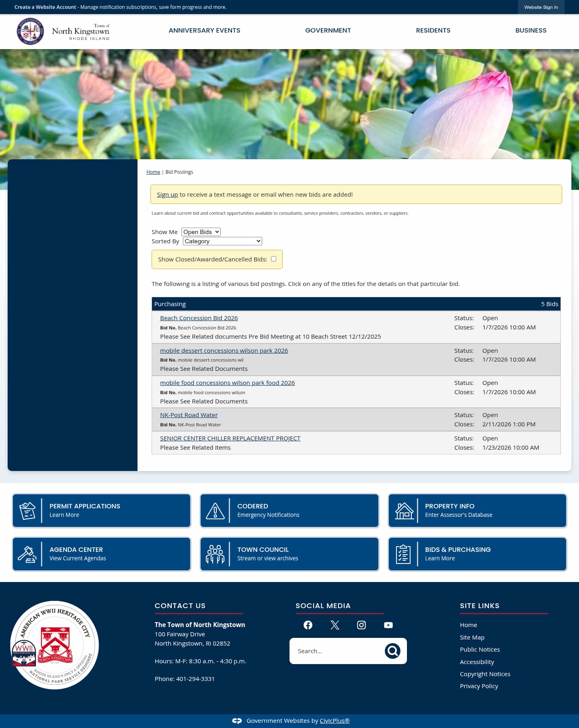Click the Home breadcrumb link
The image size is (579, 728).
tap(153, 172)
